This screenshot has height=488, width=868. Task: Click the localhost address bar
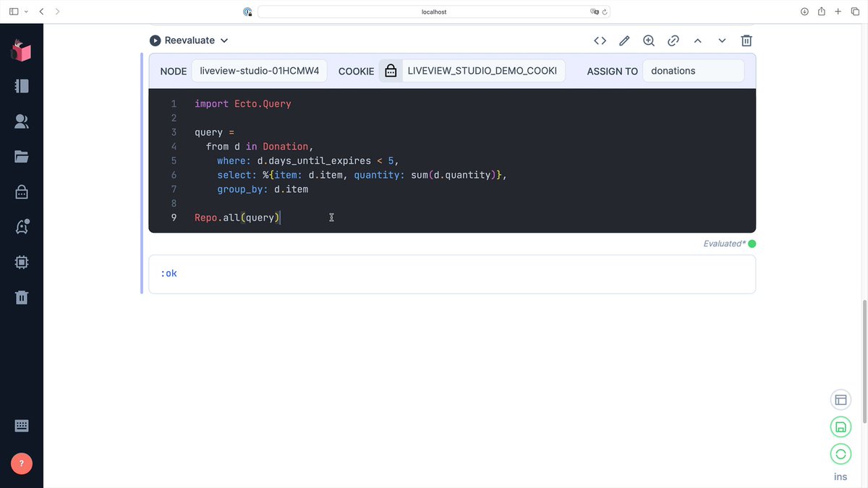[434, 12]
